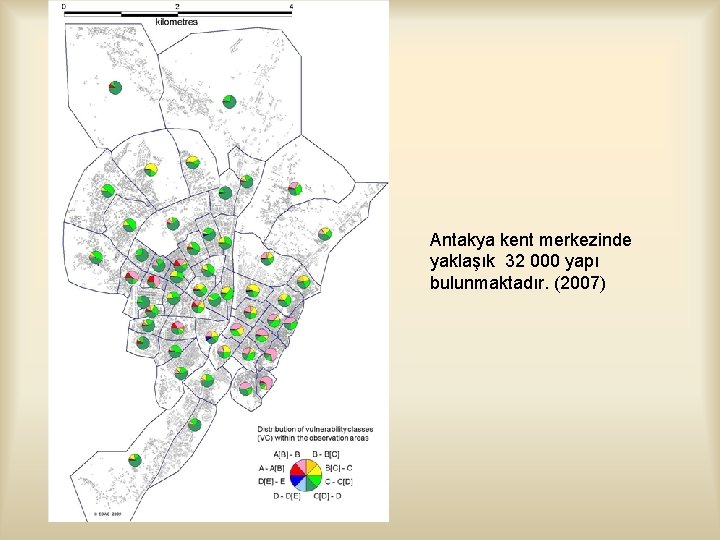The image size is (720, 540).
Task: Click the 'C[D] - D' legend label
Action: 327,496
